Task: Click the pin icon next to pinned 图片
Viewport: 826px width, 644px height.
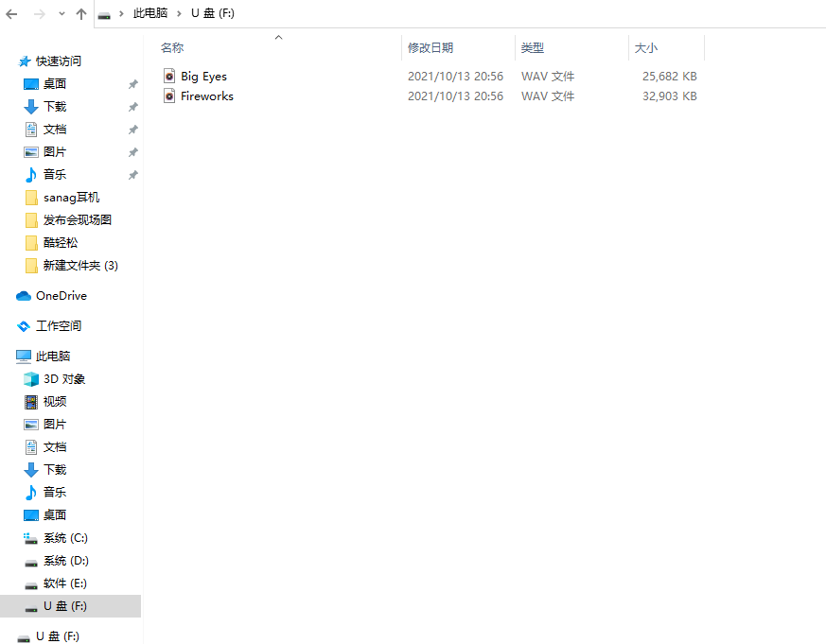Action: tap(133, 152)
